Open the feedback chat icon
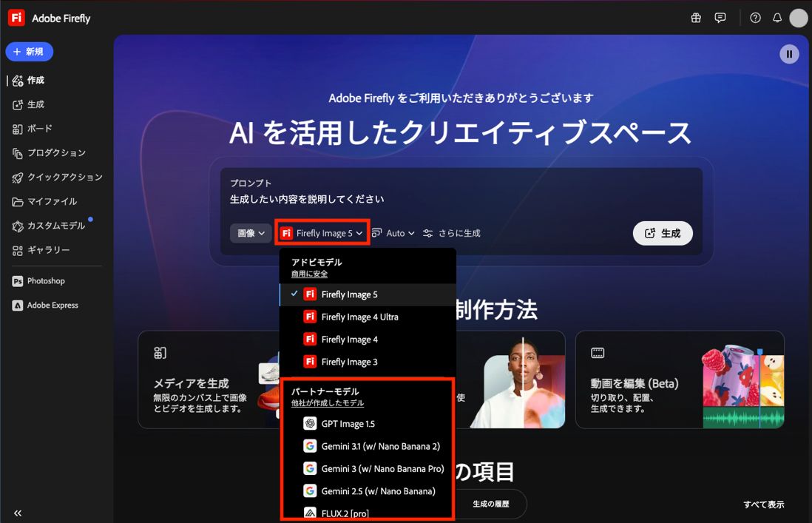The image size is (812, 523). coord(720,18)
